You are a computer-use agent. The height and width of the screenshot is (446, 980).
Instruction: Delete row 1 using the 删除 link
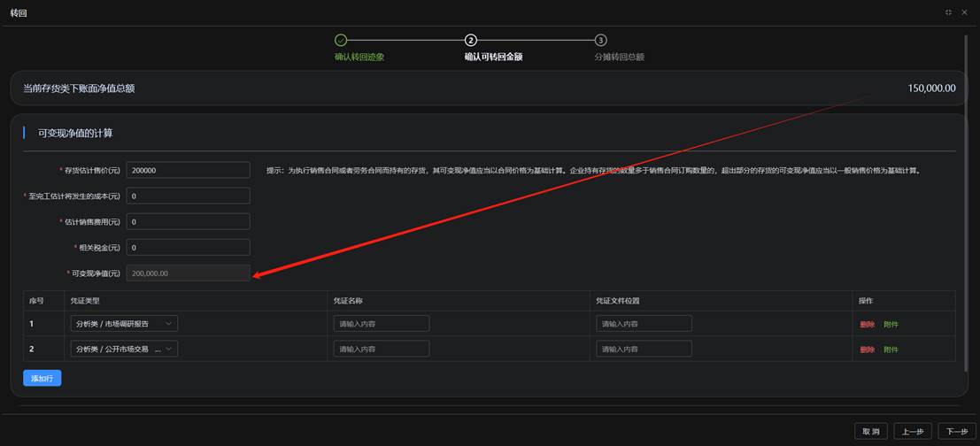(867, 325)
